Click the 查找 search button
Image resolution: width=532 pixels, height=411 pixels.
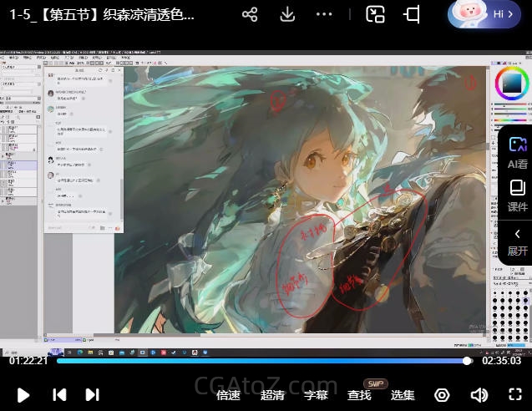point(359,395)
